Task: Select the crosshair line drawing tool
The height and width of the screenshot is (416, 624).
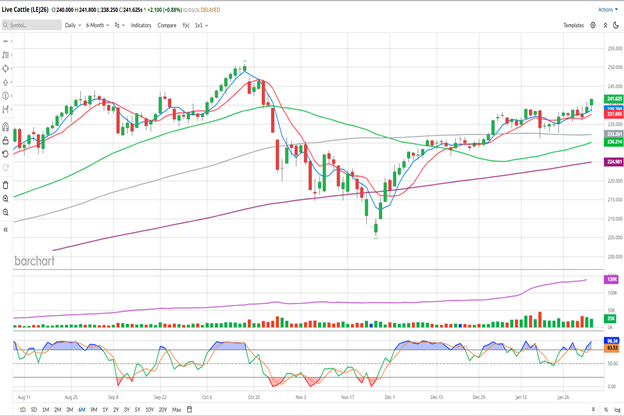Action: 6,41
